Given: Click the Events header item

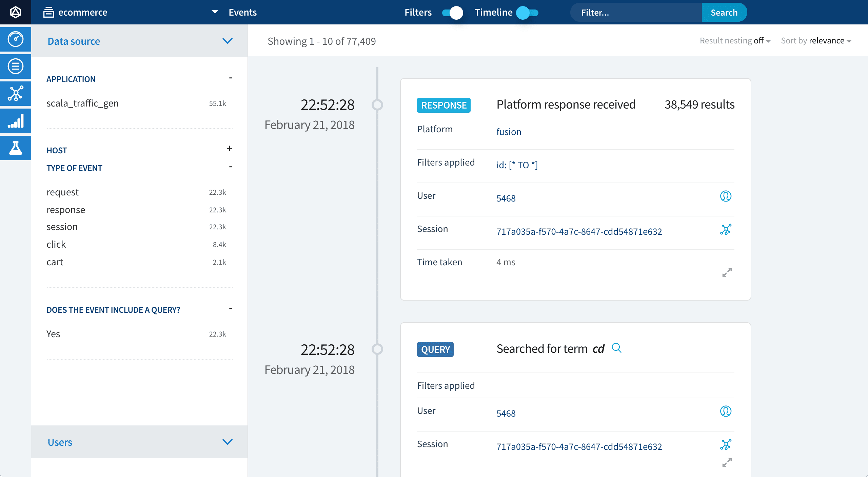Looking at the screenshot, I should [x=242, y=12].
